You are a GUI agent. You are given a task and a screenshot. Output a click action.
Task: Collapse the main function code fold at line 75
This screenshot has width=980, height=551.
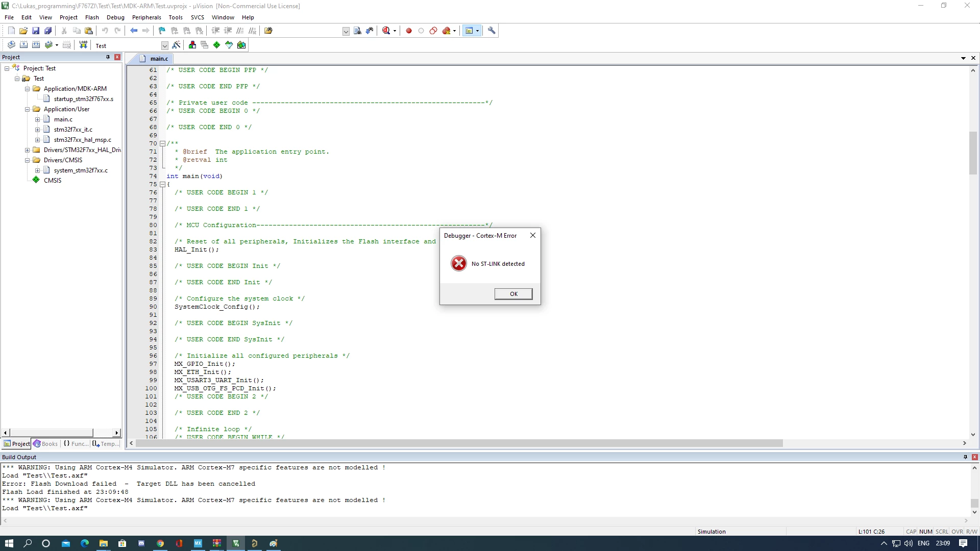click(162, 184)
